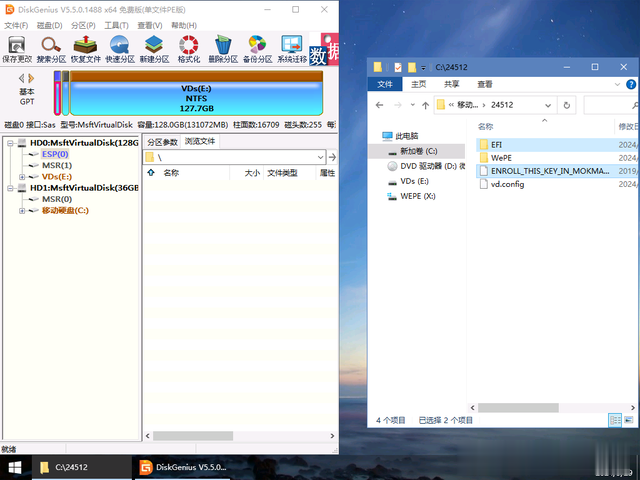Sort DiskGenius list by 大小 column
Screen dimensions: 640x480
(252, 173)
